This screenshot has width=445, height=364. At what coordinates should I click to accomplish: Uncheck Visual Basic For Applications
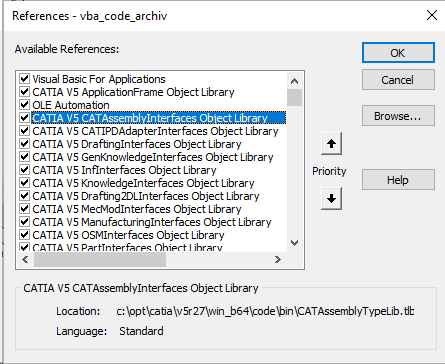24,79
